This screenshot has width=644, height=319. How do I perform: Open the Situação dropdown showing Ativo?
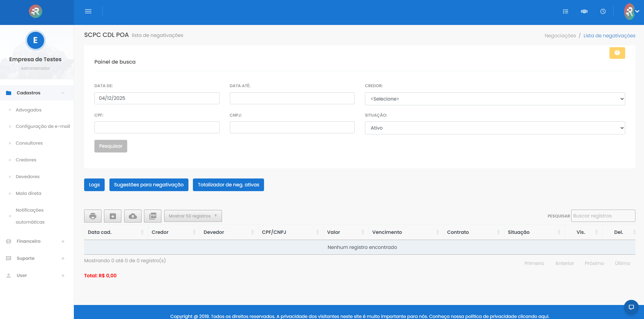point(495,128)
